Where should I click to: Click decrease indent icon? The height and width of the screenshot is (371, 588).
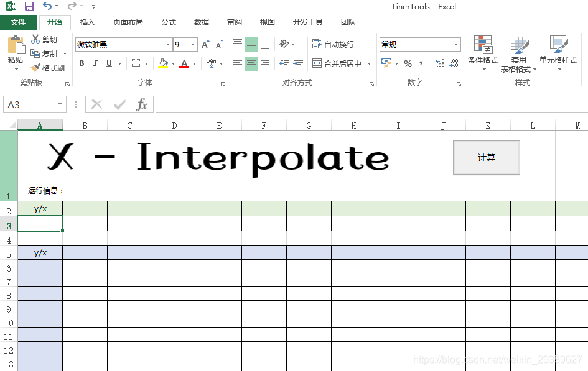pos(284,63)
